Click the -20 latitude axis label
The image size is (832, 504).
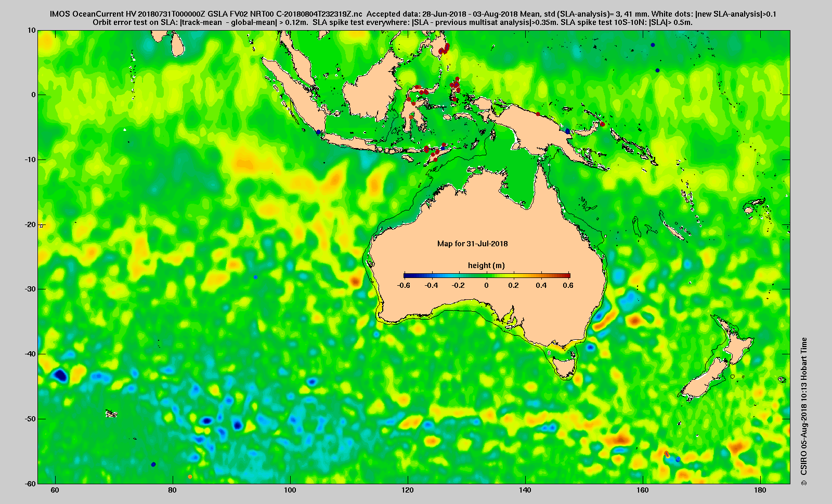[30, 224]
